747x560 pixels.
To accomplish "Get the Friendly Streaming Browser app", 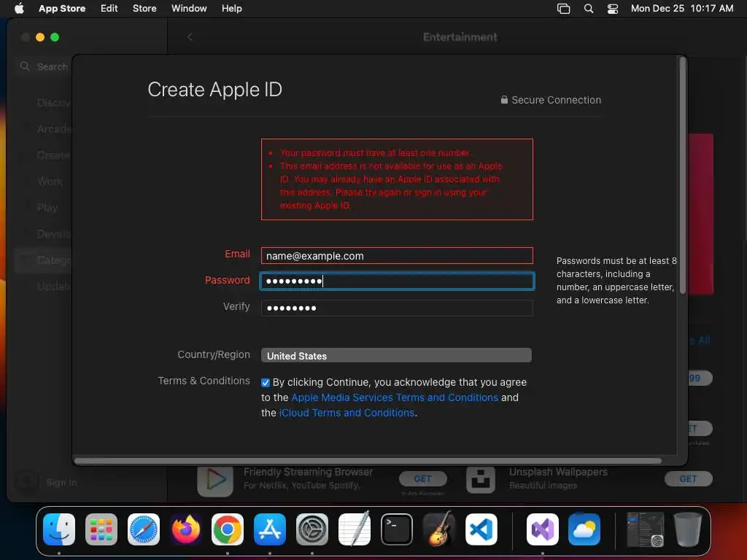I will pyautogui.click(x=422, y=478).
